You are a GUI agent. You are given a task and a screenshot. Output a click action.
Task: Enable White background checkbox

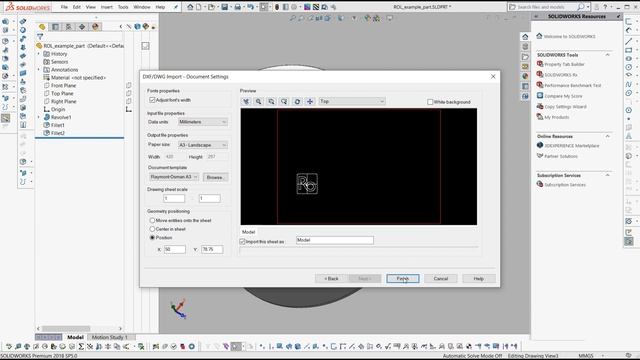pos(430,102)
